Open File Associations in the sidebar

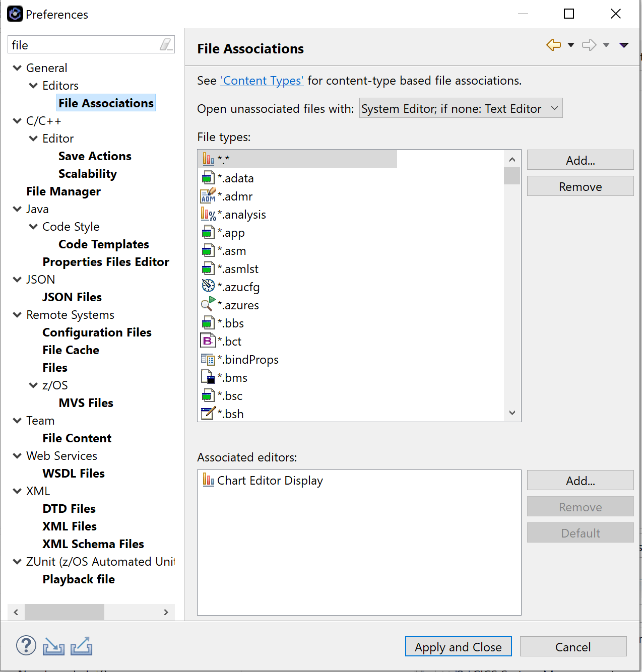(106, 103)
